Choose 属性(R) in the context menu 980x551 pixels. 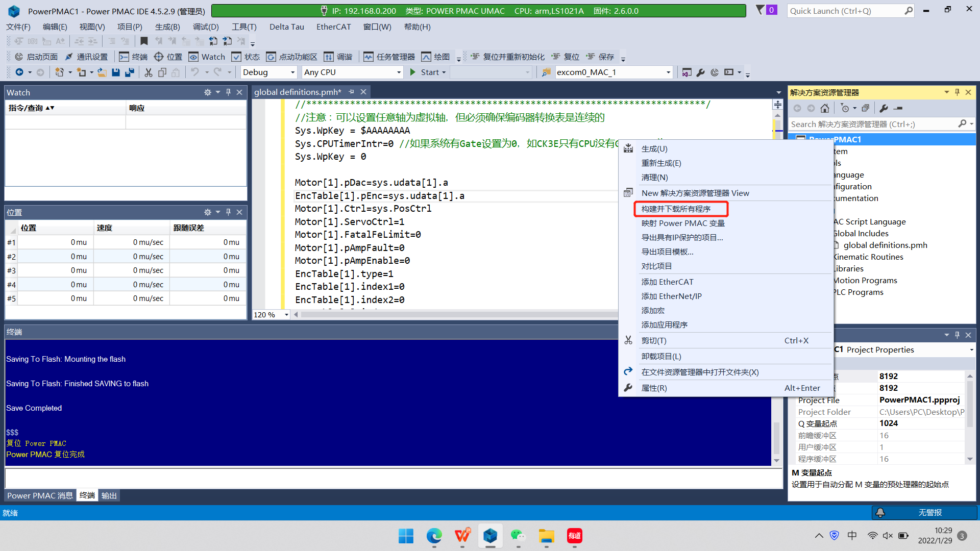click(654, 388)
